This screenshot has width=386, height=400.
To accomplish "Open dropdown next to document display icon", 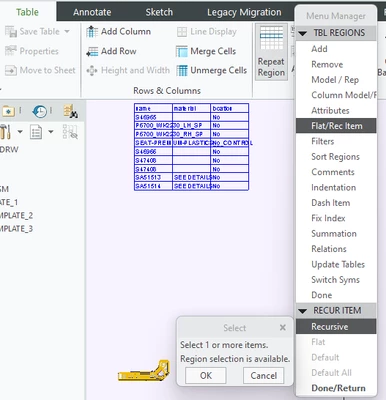I will (x=51, y=132).
